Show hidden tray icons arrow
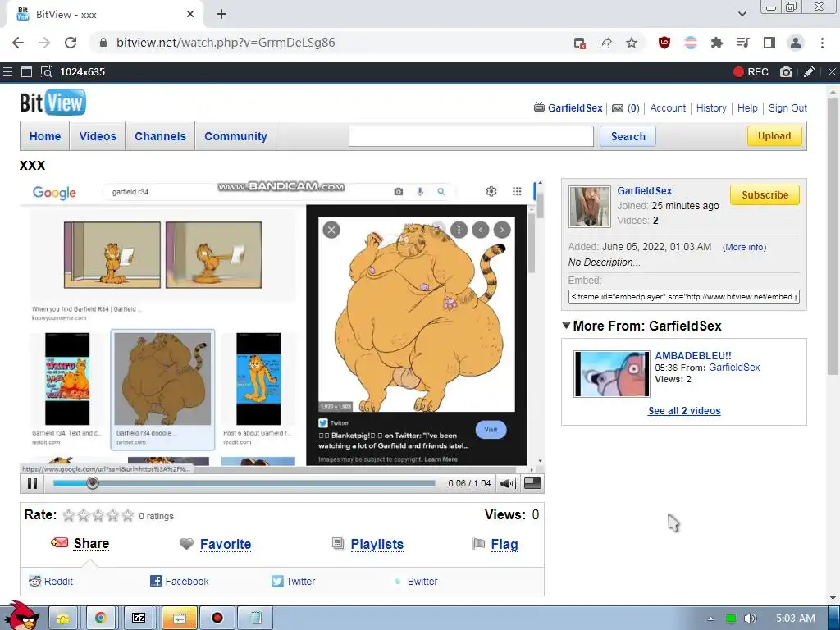 pyautogui.click(x=710, y=619)
